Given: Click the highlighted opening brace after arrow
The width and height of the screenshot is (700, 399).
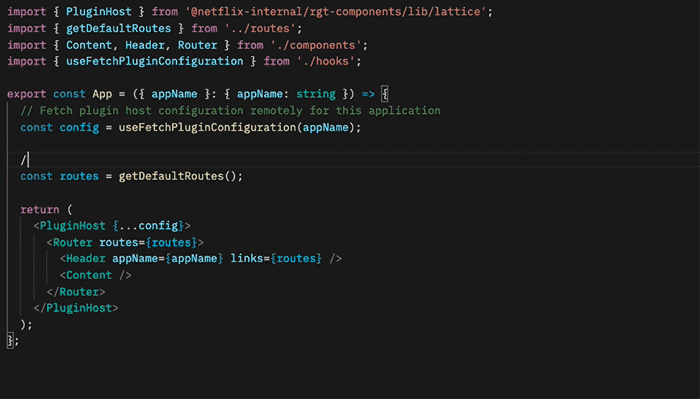Looking at the screenshot, I should (x=385, y=94).
